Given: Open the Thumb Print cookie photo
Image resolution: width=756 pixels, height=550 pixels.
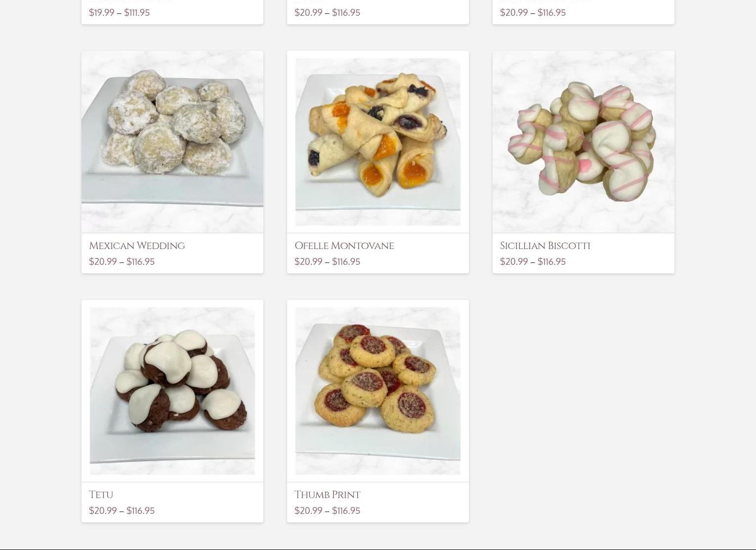Looking at the screenshot, I should coord(378,391).
